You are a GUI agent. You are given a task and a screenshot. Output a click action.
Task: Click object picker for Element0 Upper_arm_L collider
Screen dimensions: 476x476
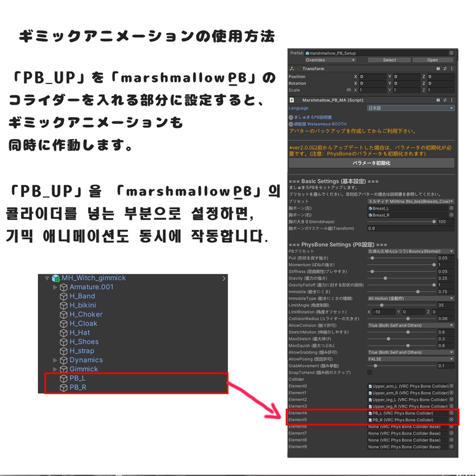pyautogui.click(x=451, y=386)
